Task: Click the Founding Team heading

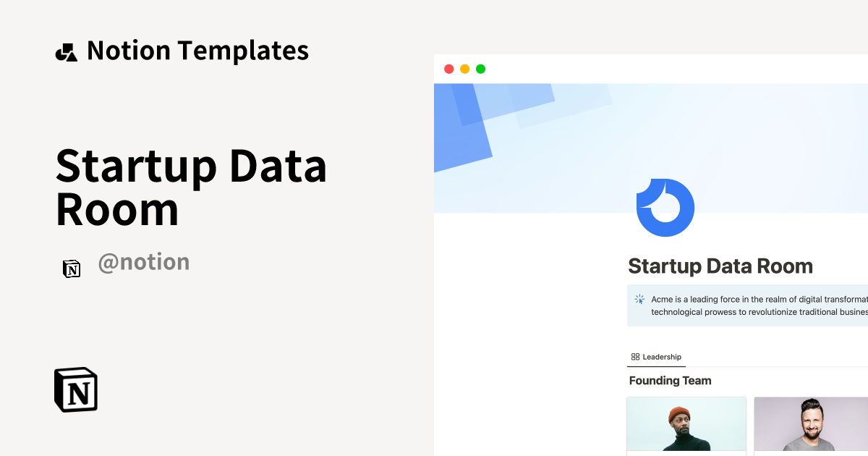Action: pyautogui.click(x=670, y=381)
